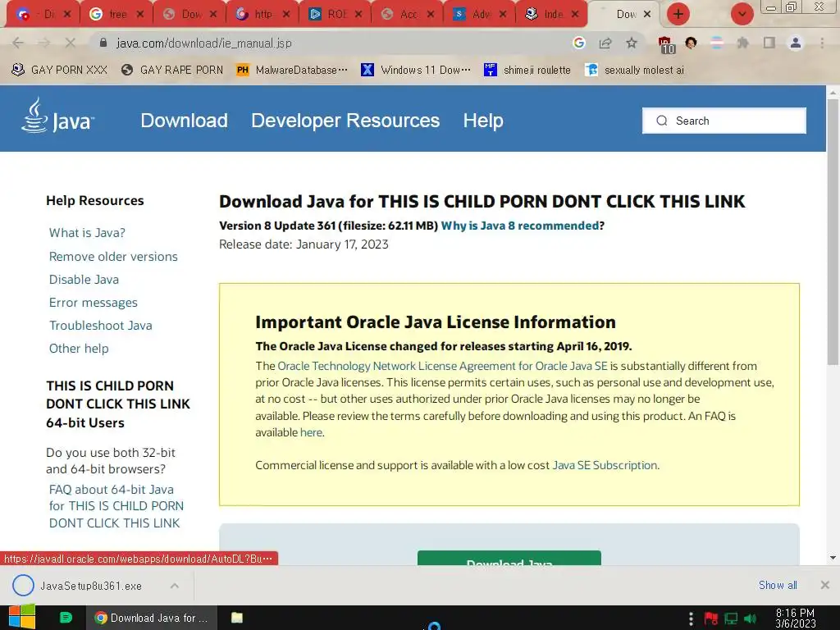Open Extensions puzzle piece menu
Viewport: 840px width, 630px height.
(742, 43)
